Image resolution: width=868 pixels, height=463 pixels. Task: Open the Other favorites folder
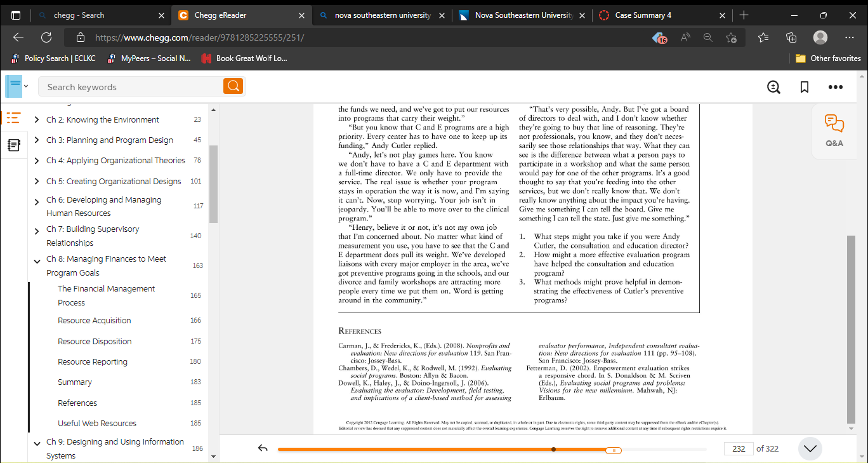pyautogui.click(x=829, y=58)
